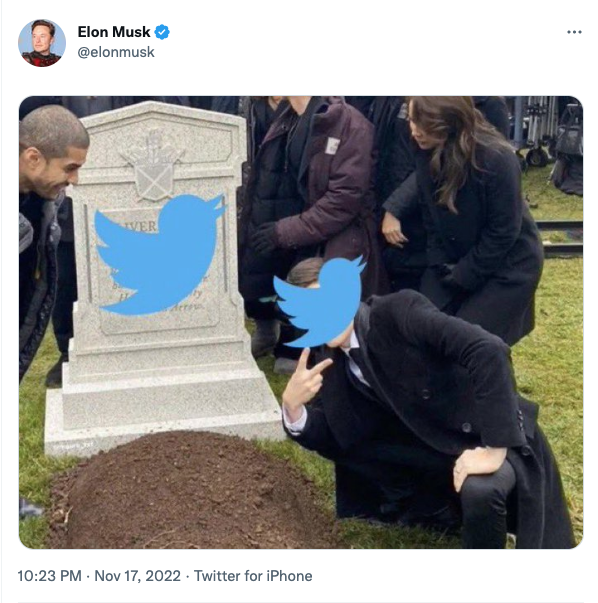The image size is (598, 603).
Task: Select the Nov 17, 2022 date
Action: click(137, 576)
